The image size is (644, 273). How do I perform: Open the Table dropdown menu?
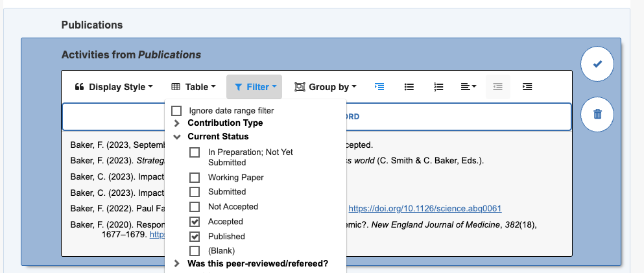click(x=193, y=87)
